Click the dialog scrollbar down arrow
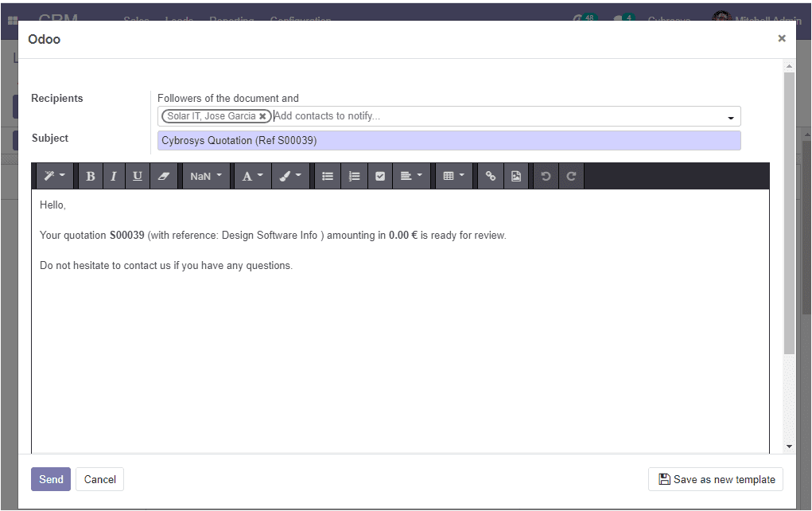812x511 pixels. [789, 447]
